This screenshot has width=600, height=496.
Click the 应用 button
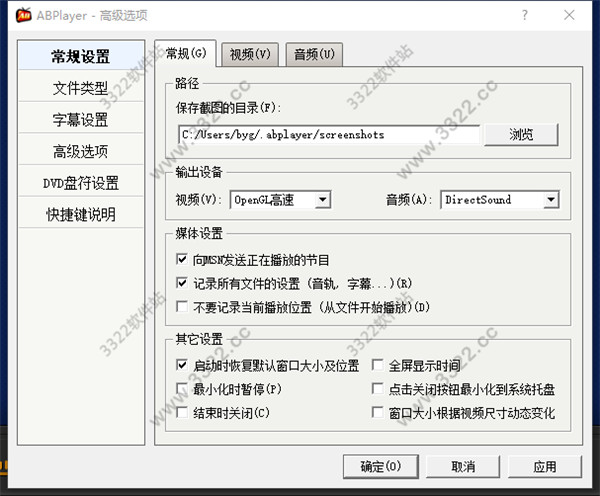pos(545,467)
